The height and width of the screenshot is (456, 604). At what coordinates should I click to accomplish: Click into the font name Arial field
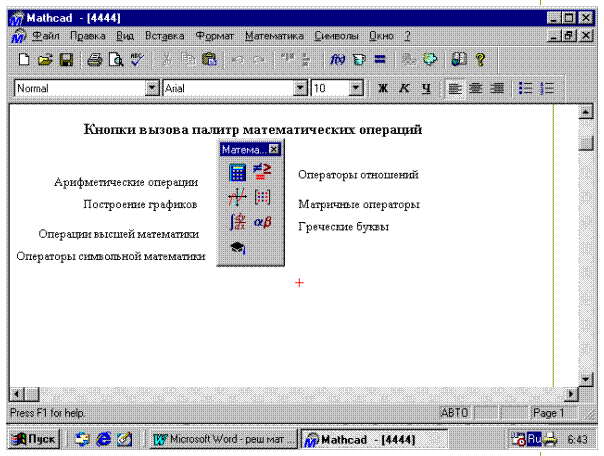[x=228, y=88]
